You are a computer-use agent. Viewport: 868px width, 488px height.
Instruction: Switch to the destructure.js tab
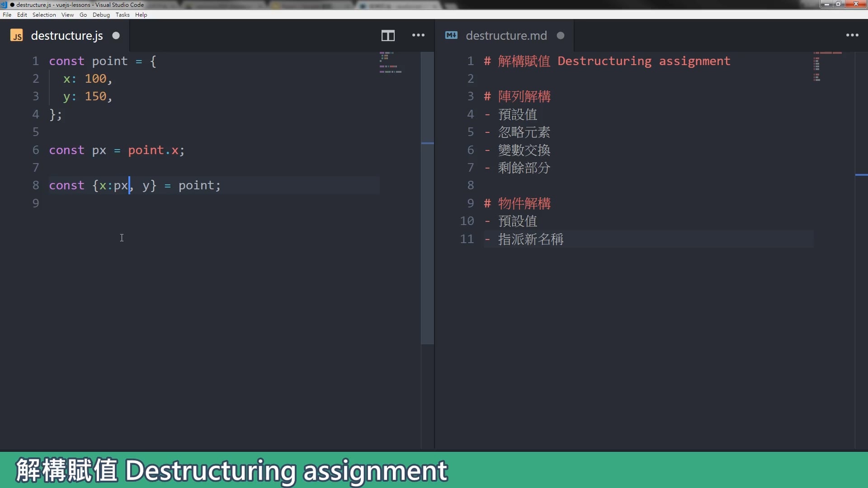pos(66,36)
